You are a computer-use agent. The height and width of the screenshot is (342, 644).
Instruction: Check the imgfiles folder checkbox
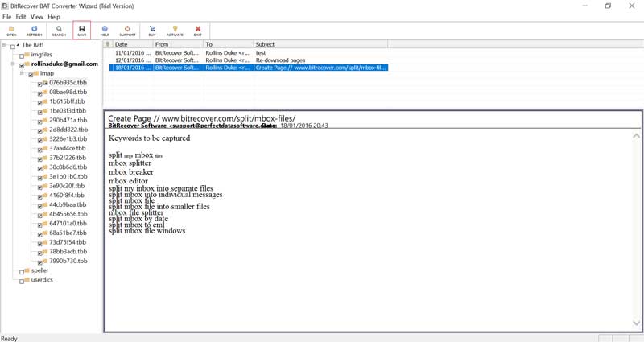[x=22, y=56]
